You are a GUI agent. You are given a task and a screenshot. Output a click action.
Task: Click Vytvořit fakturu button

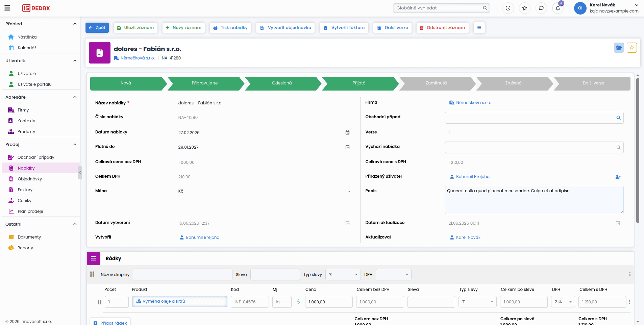pyautogui.click(x=344, y=28)
